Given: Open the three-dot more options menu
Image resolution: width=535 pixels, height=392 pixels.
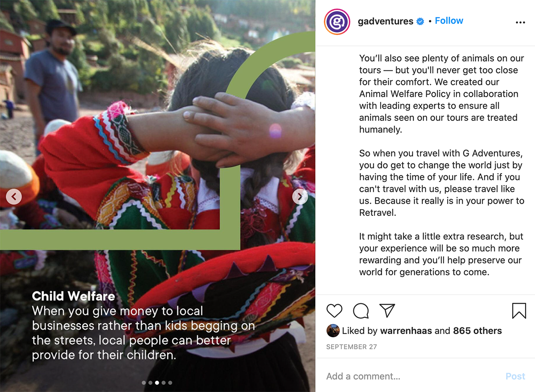Looking at the screenshot, I should click(x=520, y=23).
